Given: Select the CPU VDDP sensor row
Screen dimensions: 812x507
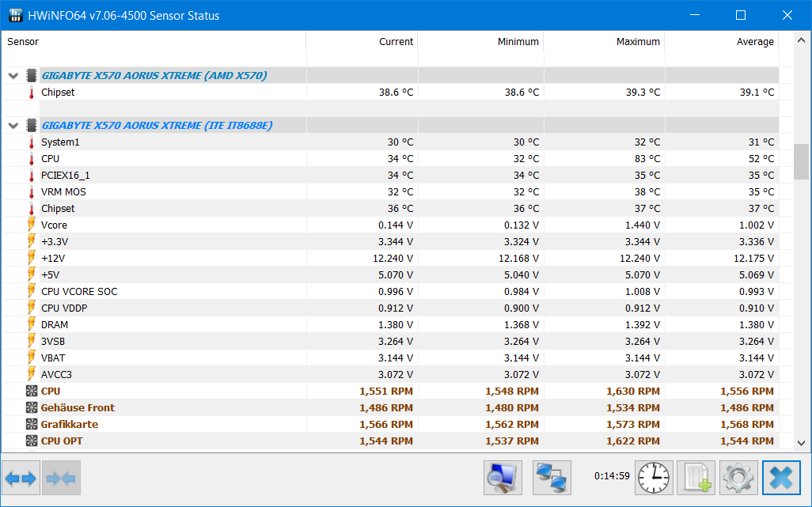Looking at the screenshot, I should (x=390, y=308).
